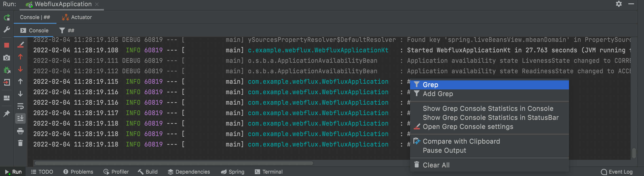Click the camera Dump Threads icon
The image size is (644, 176).
click(x=7, y=58)
